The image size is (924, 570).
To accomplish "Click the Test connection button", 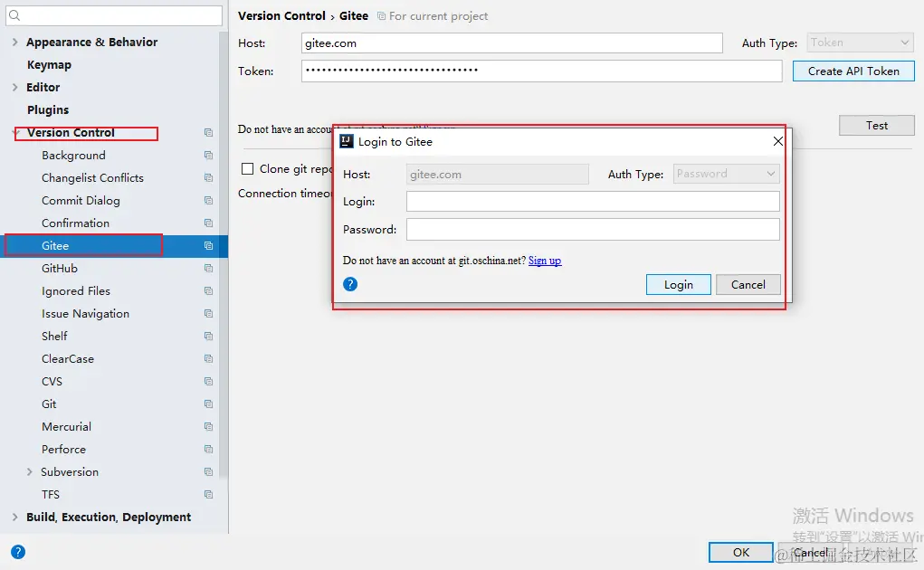I will [x=876, y=126].
